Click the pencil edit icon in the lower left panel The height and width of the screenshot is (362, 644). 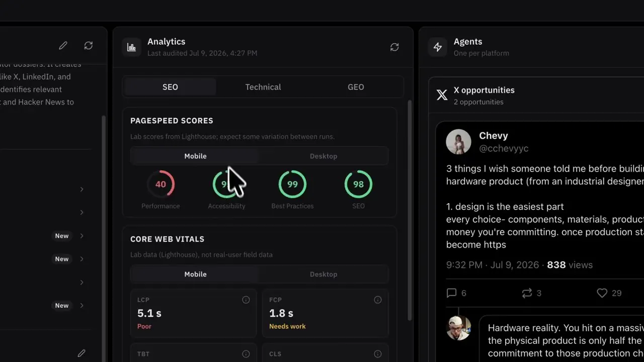(82, 353)
